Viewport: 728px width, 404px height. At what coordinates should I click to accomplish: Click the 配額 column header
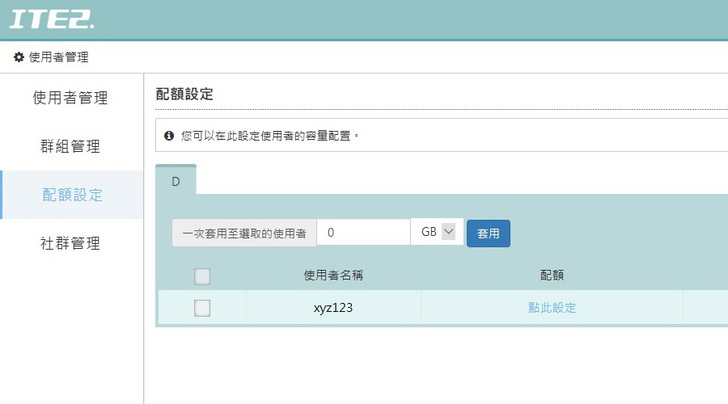point(552,275)
